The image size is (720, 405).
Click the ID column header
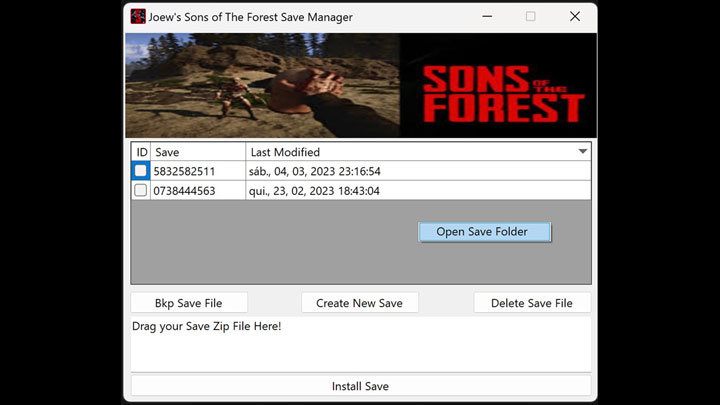(x=141, y=152)
